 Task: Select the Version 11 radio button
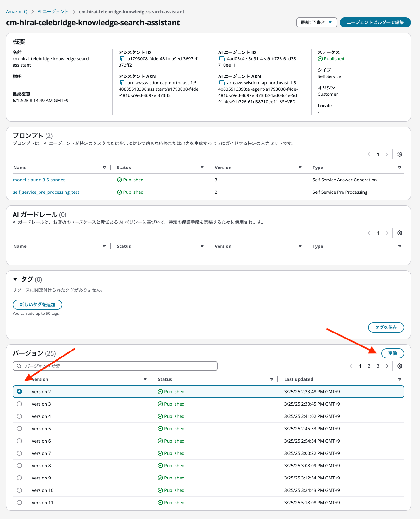point(19,503)
